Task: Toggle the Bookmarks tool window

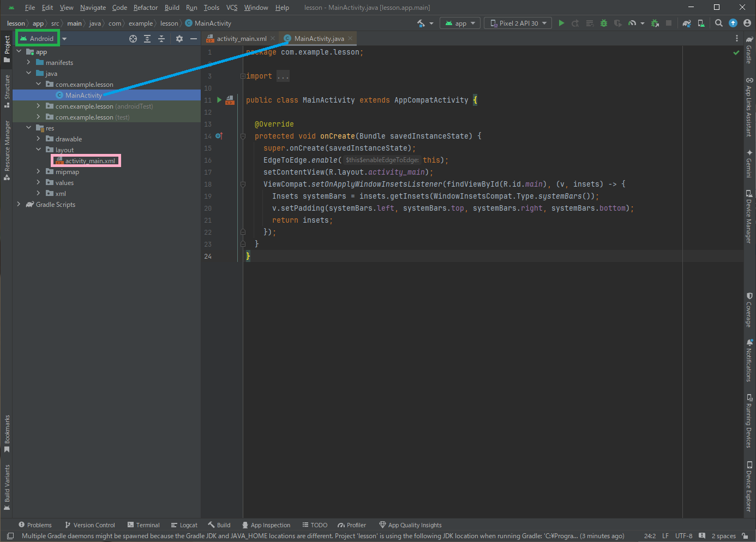Action: [7, 434]
